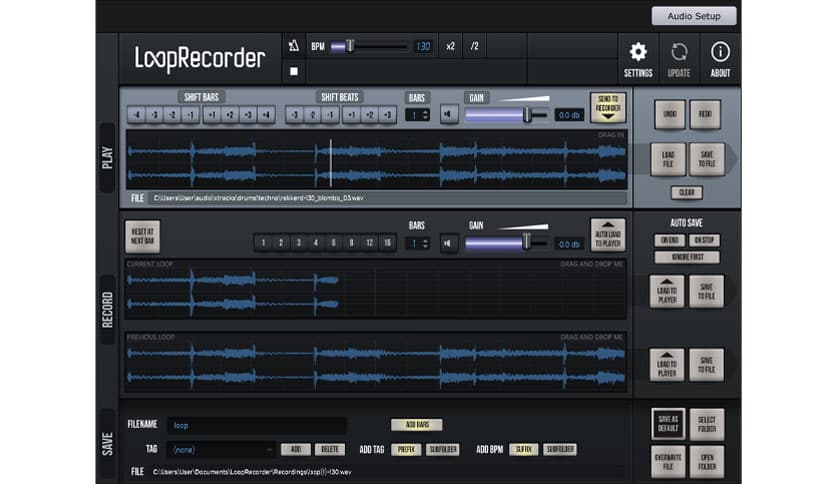Open the Tag dropdown

[221, 450]
